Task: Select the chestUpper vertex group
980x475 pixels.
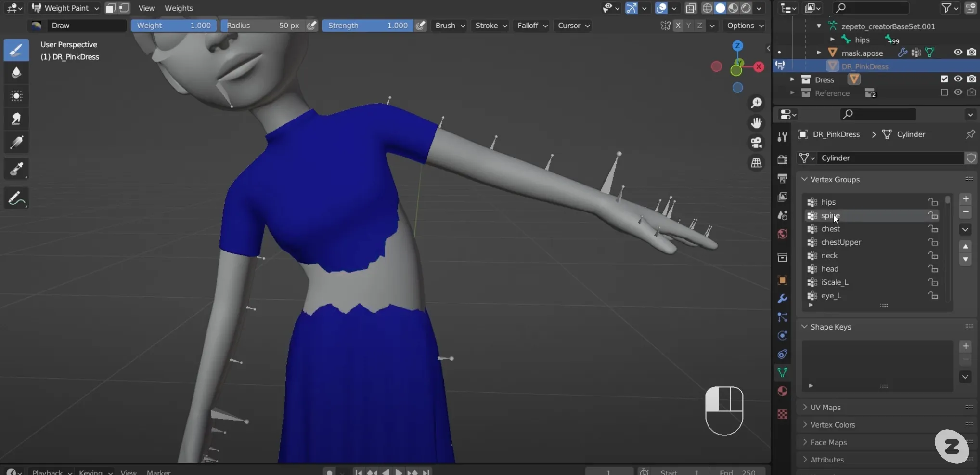Action: coord(873,242)
